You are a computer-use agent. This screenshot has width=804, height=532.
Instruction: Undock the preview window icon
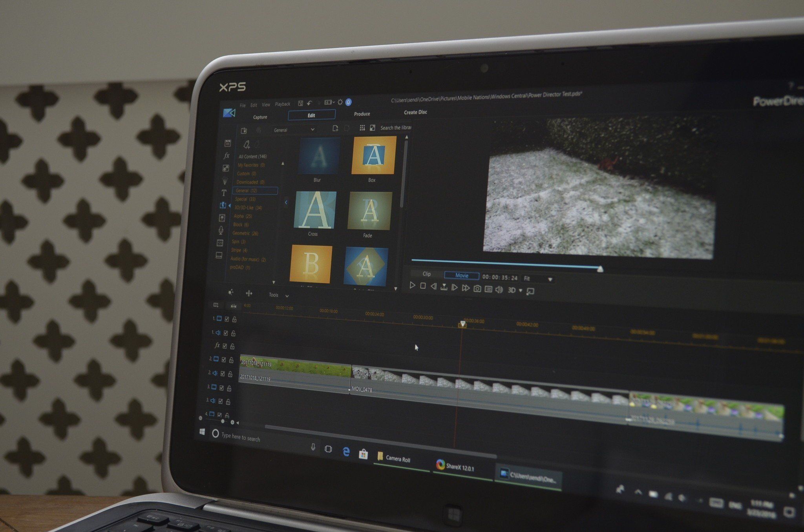tap(530, 291)
